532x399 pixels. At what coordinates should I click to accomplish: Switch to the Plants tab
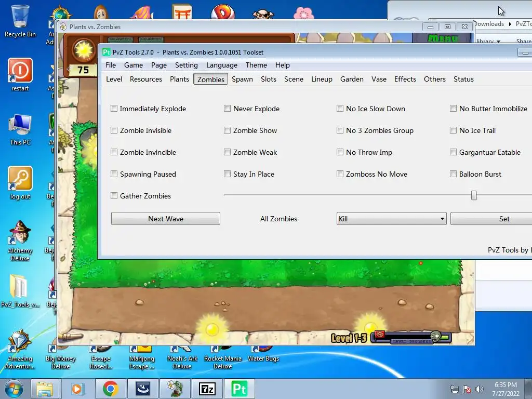click(x=179, y=79)
